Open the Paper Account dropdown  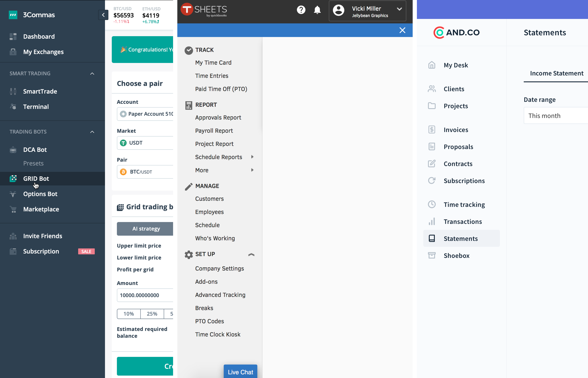[x=145, y=114]
